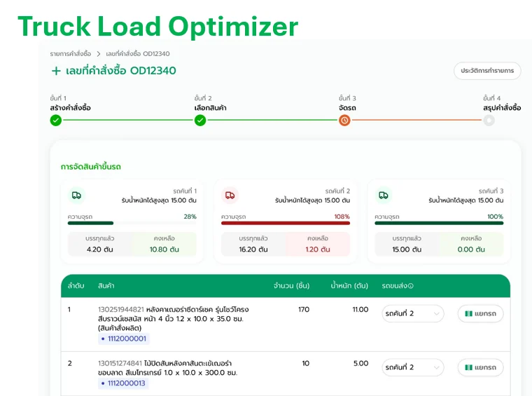
Task: Click the weight value 5.00 in row 2
Action: [361, 363]
